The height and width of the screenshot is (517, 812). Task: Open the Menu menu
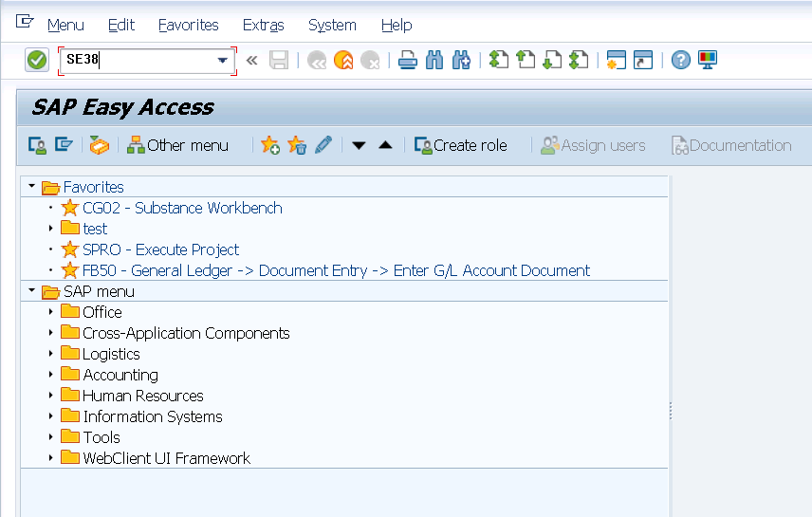[x=65, y=25]
